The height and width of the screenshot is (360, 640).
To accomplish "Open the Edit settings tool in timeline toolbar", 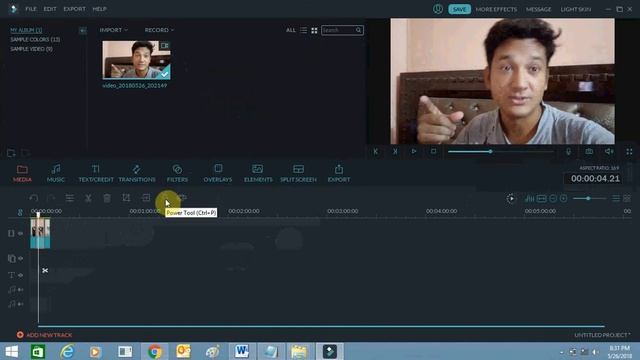I will tap(70, 198).
